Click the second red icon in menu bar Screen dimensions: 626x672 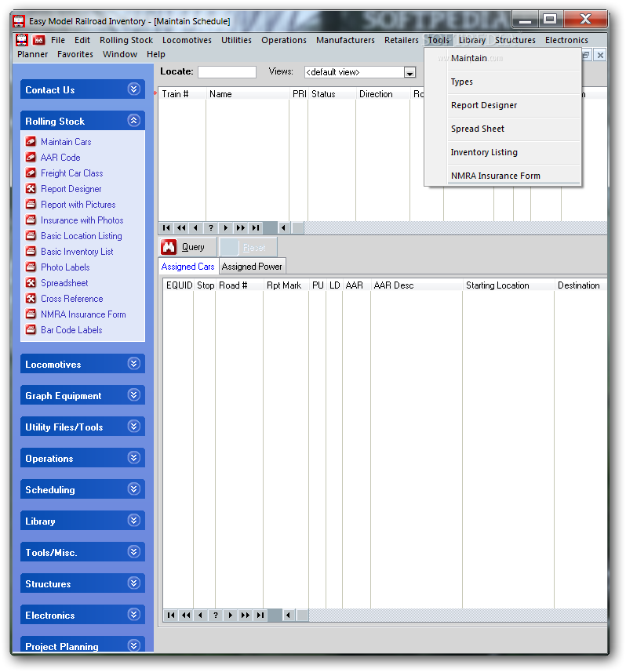point(39,40)
